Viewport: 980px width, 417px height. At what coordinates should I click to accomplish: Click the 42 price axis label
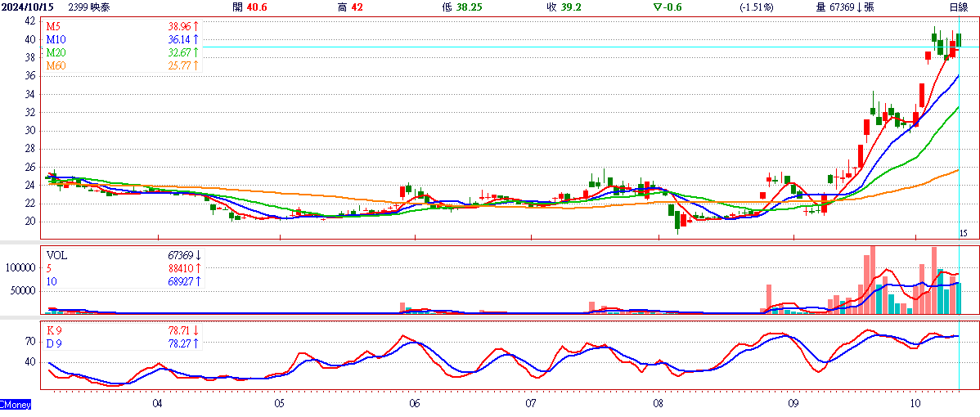[29, 20]
